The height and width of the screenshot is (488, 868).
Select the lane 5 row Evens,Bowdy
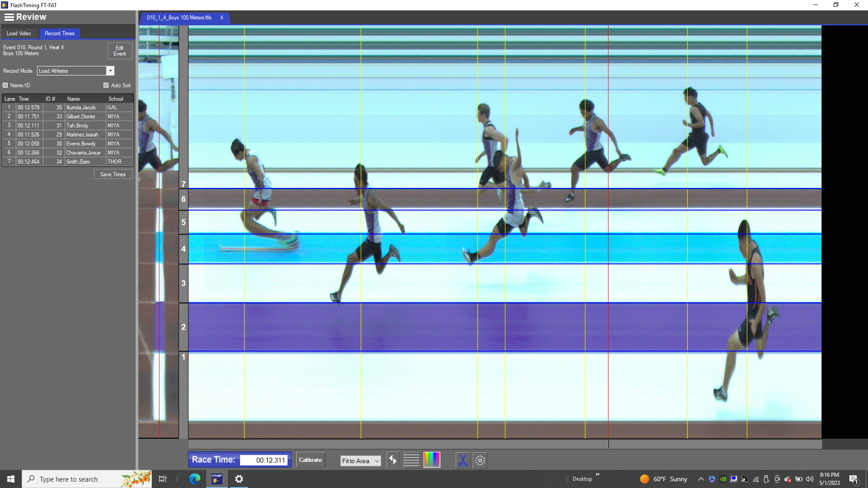(x=68, y=144)
